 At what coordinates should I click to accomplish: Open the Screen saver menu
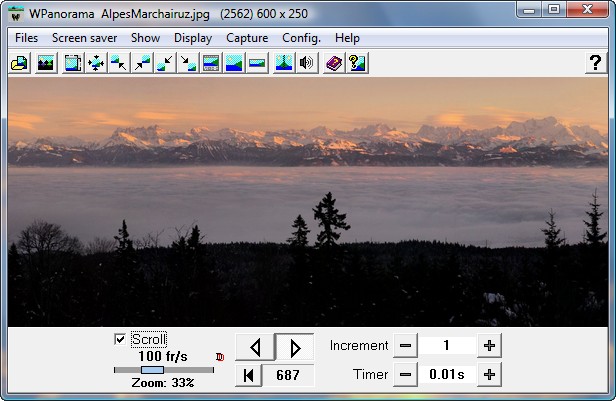coord(84,38)
